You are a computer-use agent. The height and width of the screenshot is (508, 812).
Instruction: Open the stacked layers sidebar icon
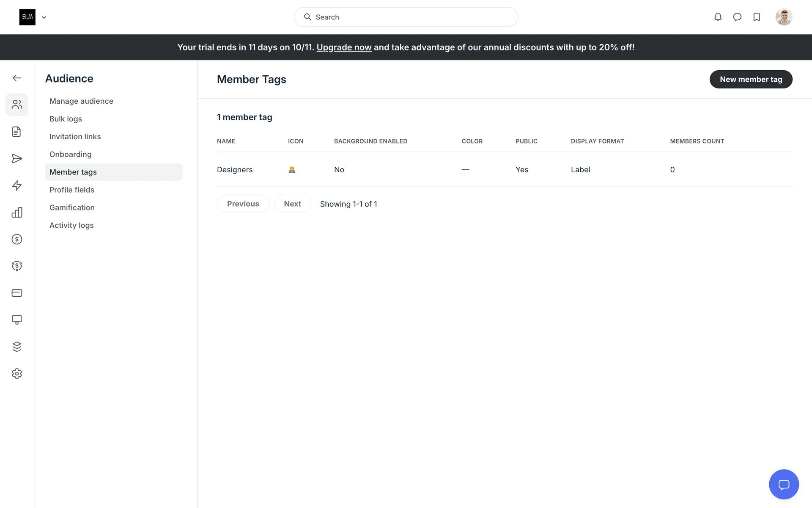tap(17, 347)
